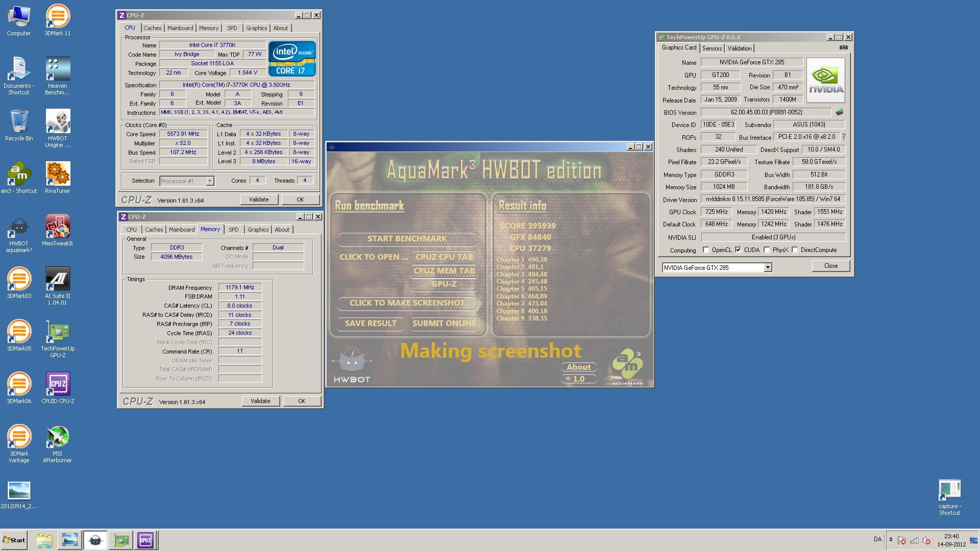This screenshot has height=551, width=980.
Task: Launch MSI Afterburner shortcut
Action: click(57, 444)
